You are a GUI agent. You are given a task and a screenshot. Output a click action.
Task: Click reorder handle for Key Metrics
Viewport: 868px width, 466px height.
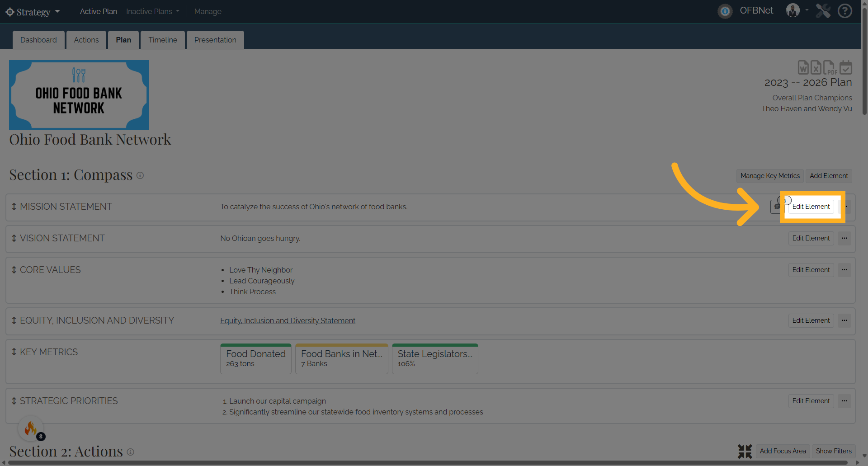[14, 352]
